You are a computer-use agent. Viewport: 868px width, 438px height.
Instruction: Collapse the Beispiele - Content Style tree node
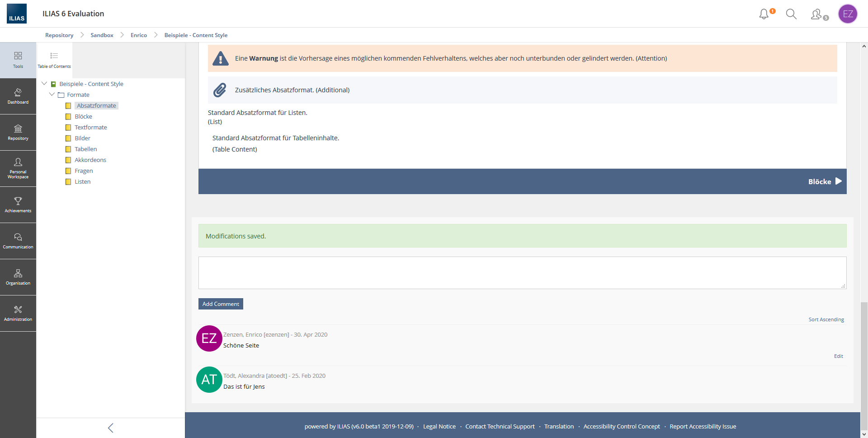pos(44,84)
